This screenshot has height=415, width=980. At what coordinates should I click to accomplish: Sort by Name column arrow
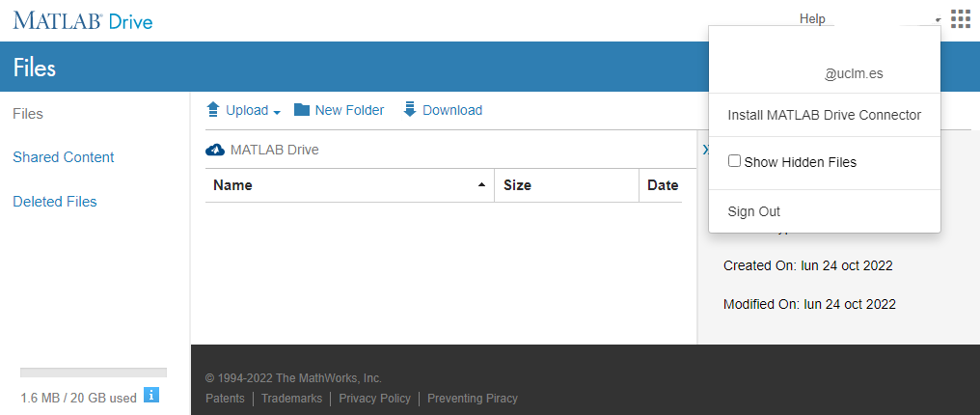(x=481, y=185)
